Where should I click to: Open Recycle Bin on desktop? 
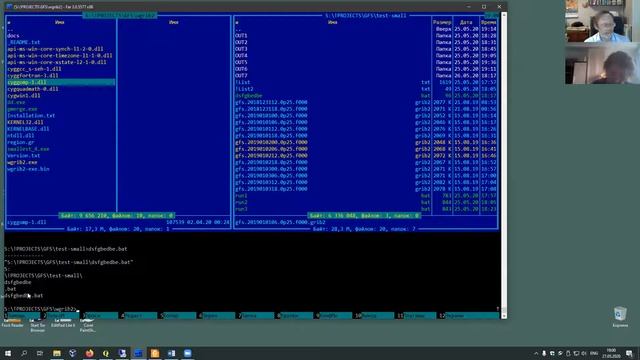620,317
